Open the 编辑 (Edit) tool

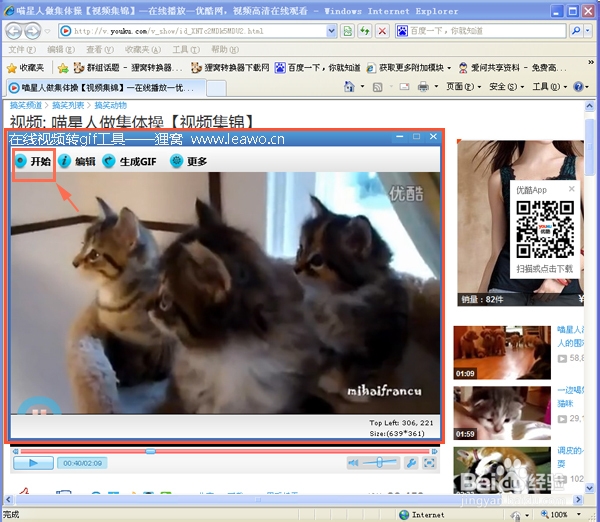tap(77, 161)
